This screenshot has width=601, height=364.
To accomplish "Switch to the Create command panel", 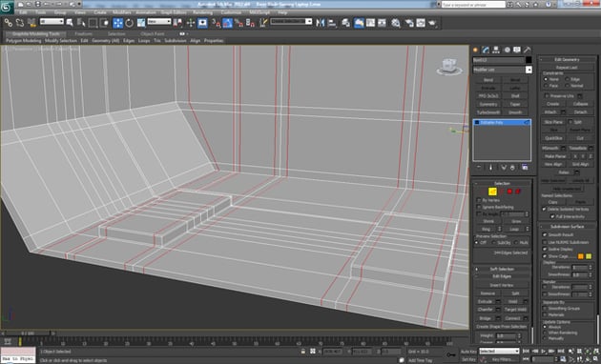I will pos(476,50).
